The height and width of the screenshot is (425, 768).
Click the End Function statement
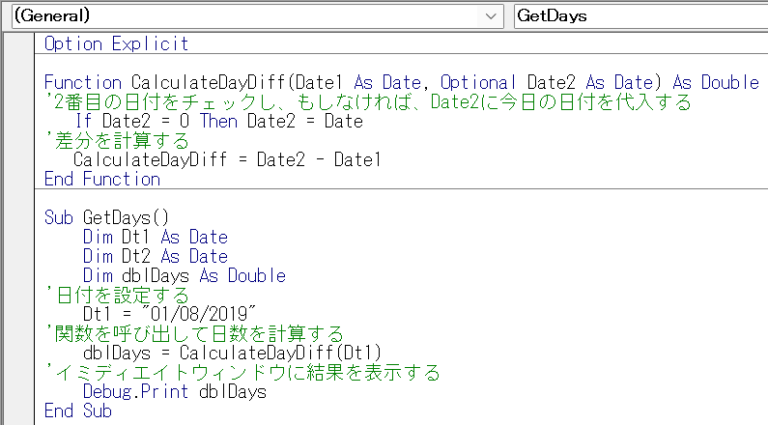pos(102,179)
